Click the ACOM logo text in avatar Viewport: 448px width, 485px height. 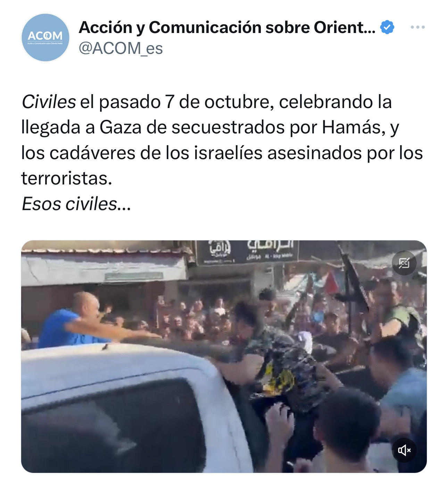click(45, 36)
